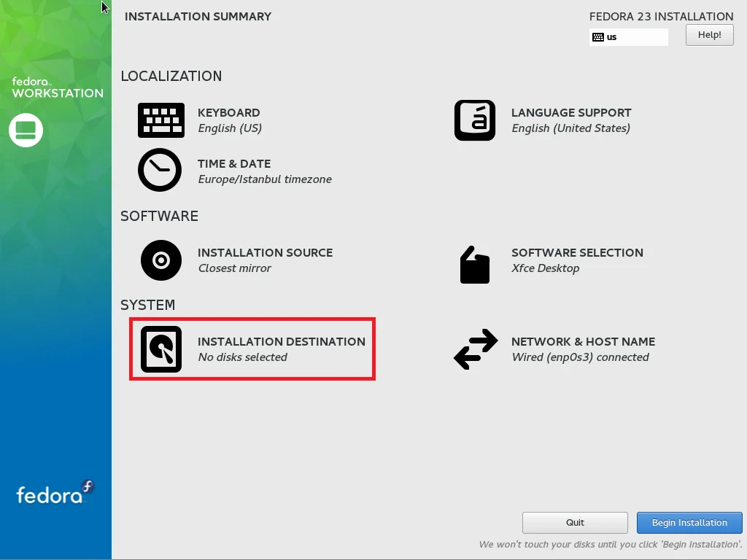Open the NETWORK & HOST NAME label
The width and height of the screenshot is (747, 560).
pyautogui.click(x=583, y=342)
